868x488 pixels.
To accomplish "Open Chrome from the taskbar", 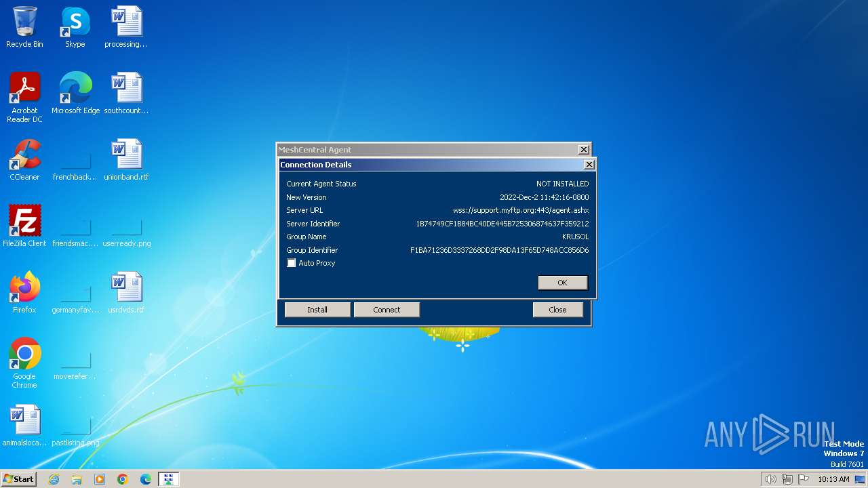I will click(x=123, y=479).
